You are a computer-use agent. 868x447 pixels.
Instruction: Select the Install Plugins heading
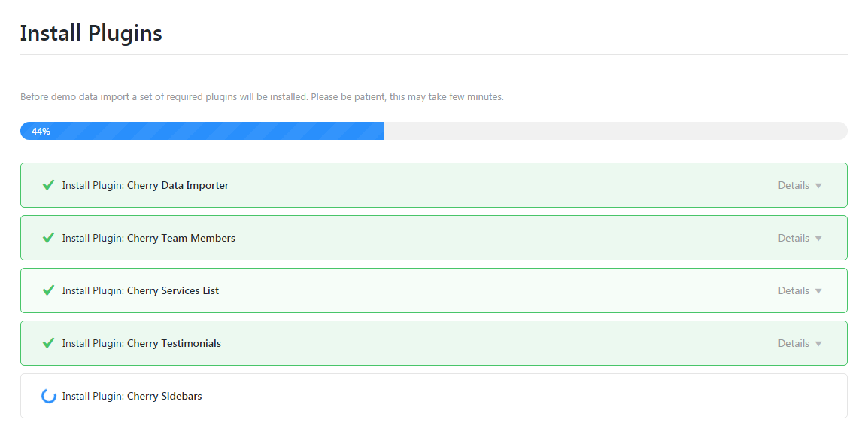click(x=91, y=32)
